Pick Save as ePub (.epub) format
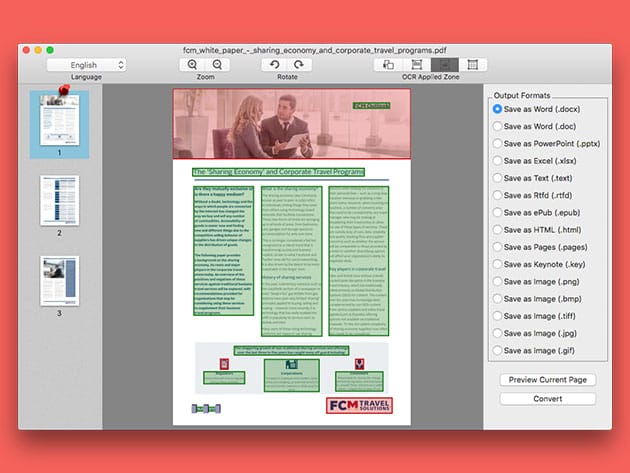The height and width of the screenshot is (473, 630). tap(498, 214)
